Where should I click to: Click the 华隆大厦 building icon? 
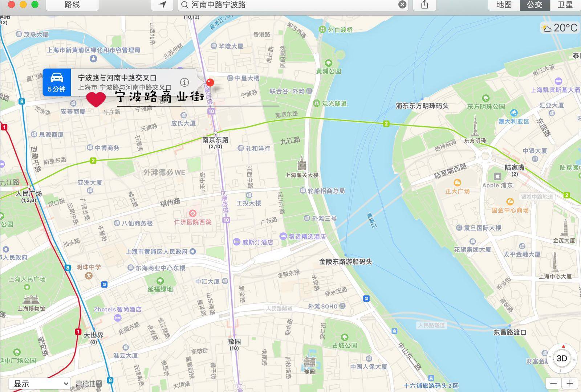point(214,46)
